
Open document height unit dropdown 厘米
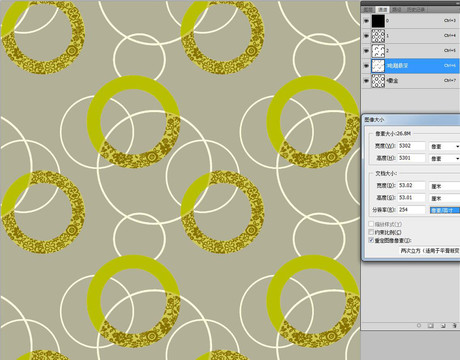444,198
